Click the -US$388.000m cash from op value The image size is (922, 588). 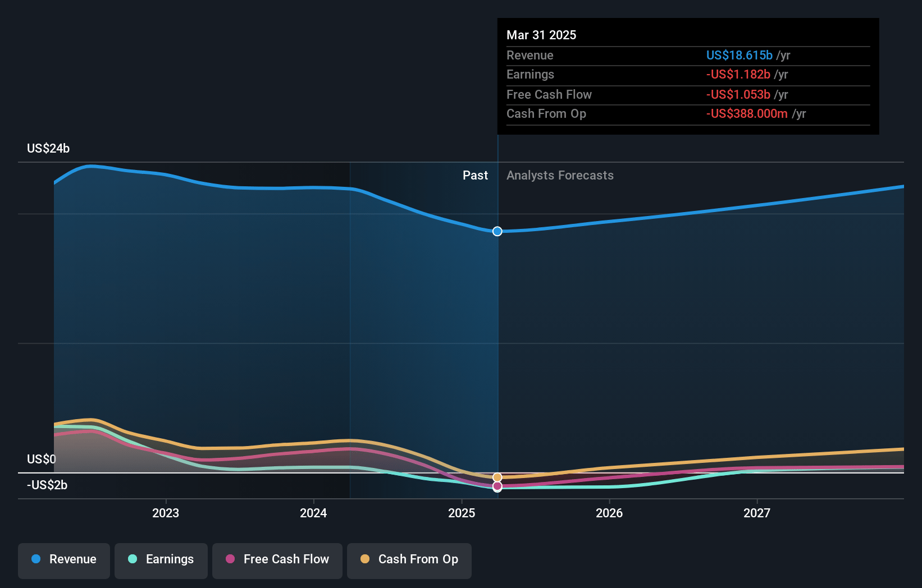(x=747, y=113)
